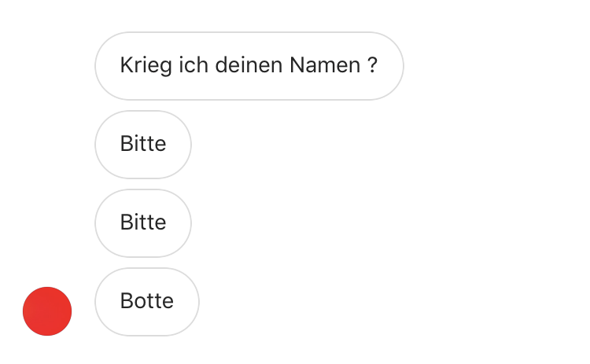Click the first "Bitte" message bubble
The image size is (590, 364).
(143, 145)
